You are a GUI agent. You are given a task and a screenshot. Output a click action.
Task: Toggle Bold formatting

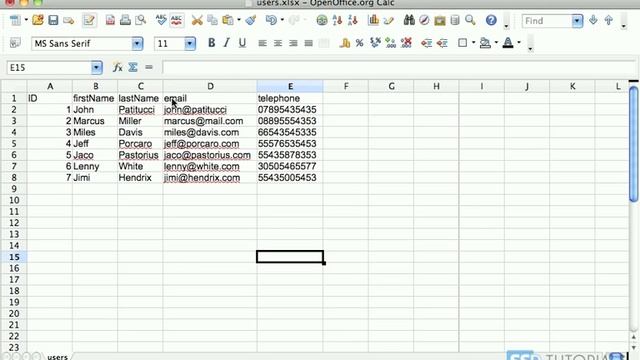click(211, 43)
